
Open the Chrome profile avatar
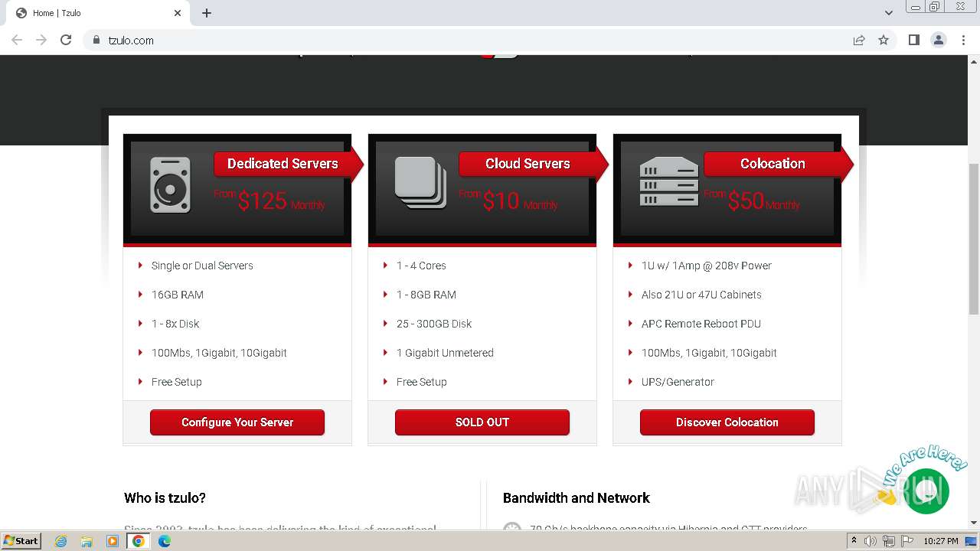coord(939,40)
